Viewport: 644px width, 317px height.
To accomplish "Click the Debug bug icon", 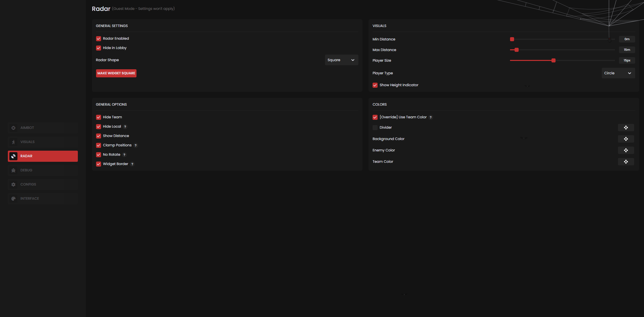I will [x=13, y=170].
